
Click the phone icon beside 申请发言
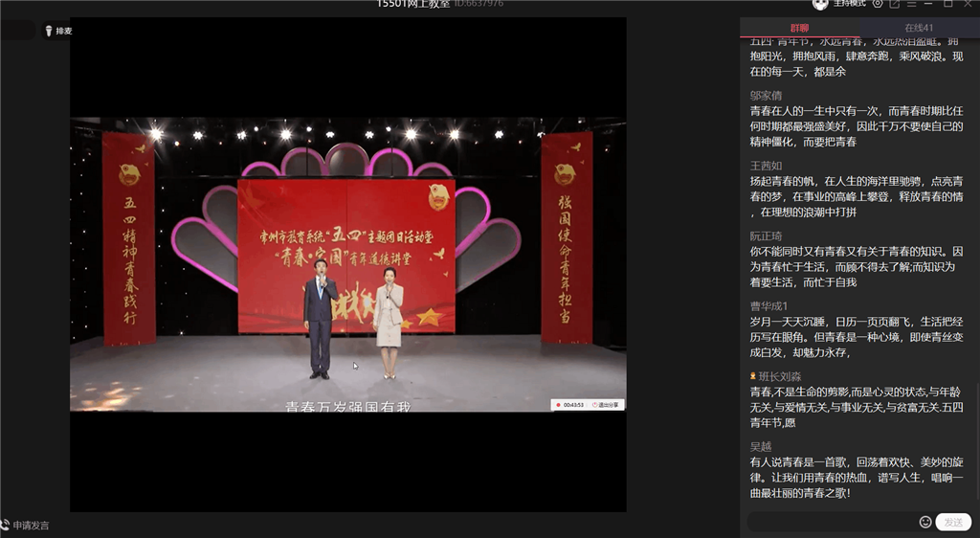(x=5, y=525)
